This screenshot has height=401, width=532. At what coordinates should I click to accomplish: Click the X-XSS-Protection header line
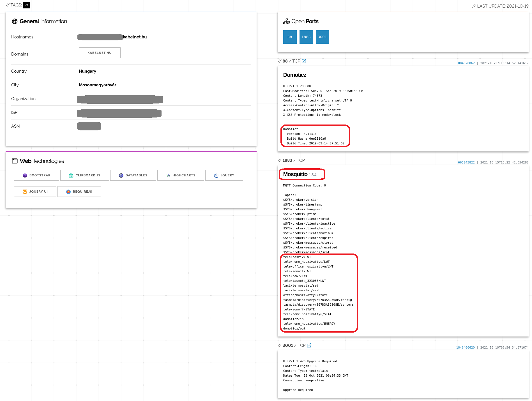(312, 115)
